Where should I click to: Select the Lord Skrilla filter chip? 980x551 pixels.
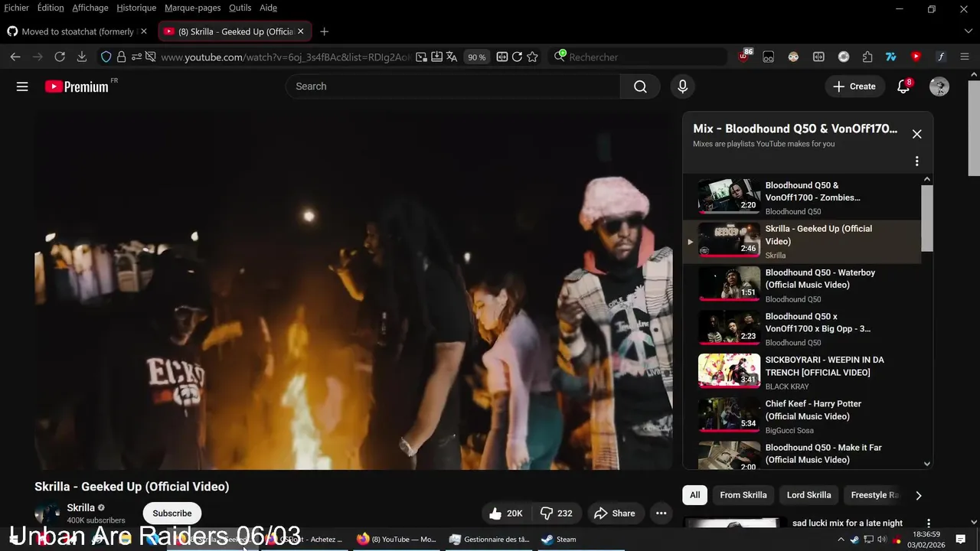pos(808,495)
